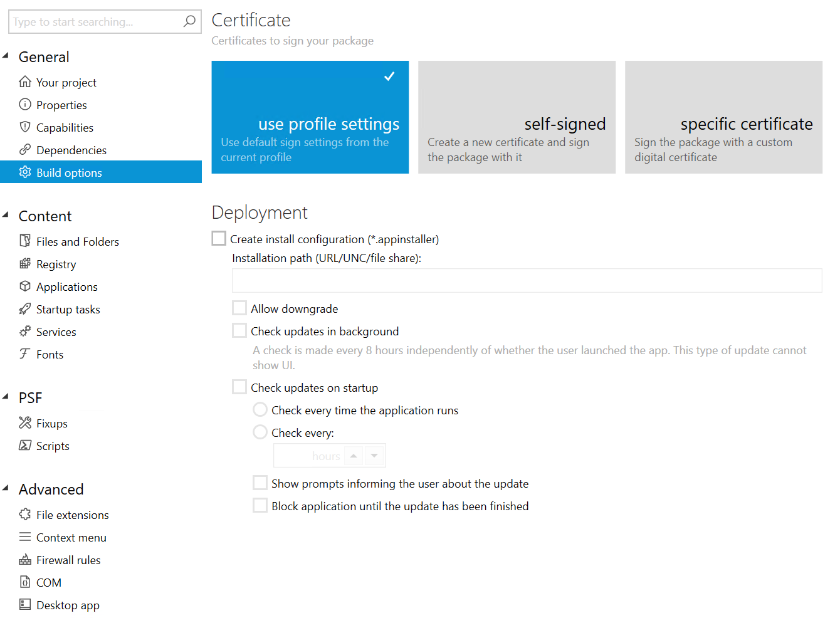Collapse the PSF section

(x=8, y=396)
